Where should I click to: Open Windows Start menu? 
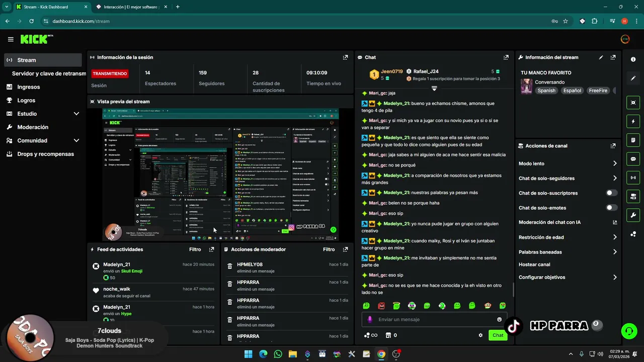pyautogui.click(x=248, y=354)
